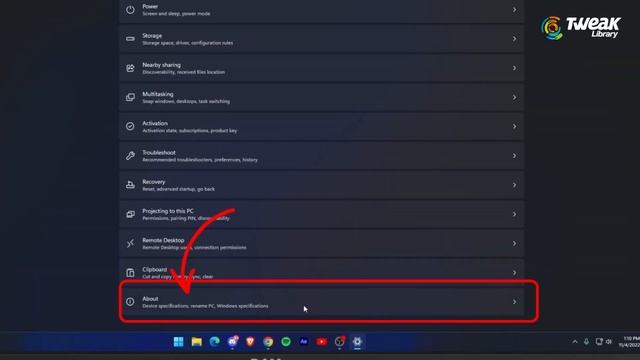The image size is (640, 360).
Task: Open the Windows Start menu
Action: [178, 342]
